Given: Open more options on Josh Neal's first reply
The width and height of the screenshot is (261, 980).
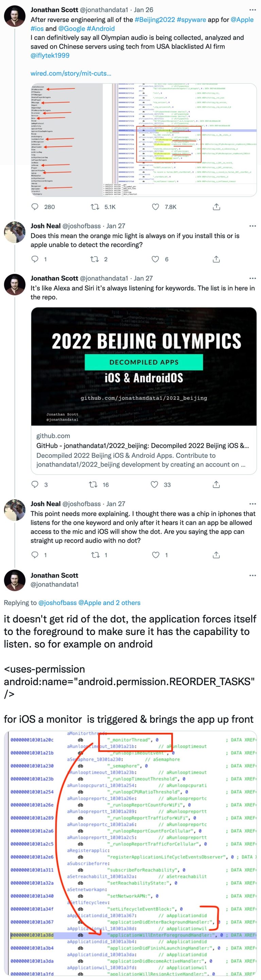Looking at the screenshot, I should point(253,226).
